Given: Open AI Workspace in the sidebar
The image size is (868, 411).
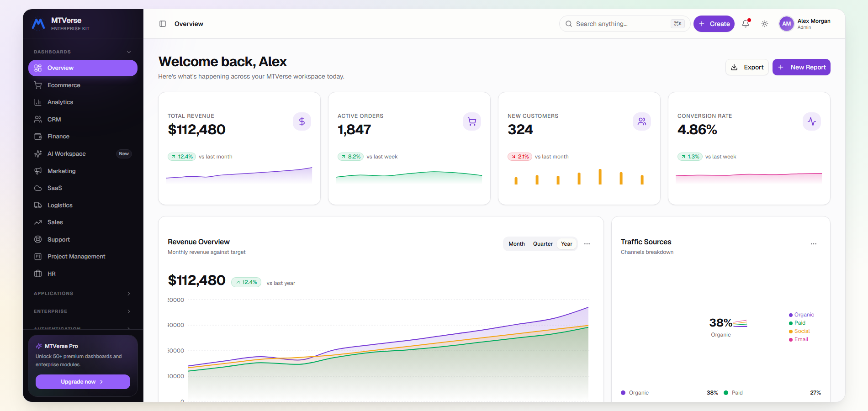Looking at the screenshot, I should (x=83, y=154).
